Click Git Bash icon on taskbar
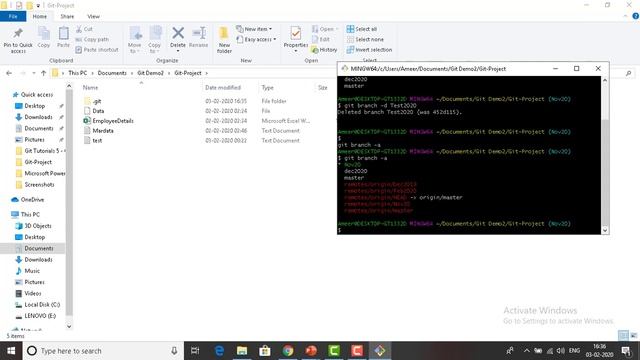Viewport: 640px width, 360px height. tap(380, 351)
